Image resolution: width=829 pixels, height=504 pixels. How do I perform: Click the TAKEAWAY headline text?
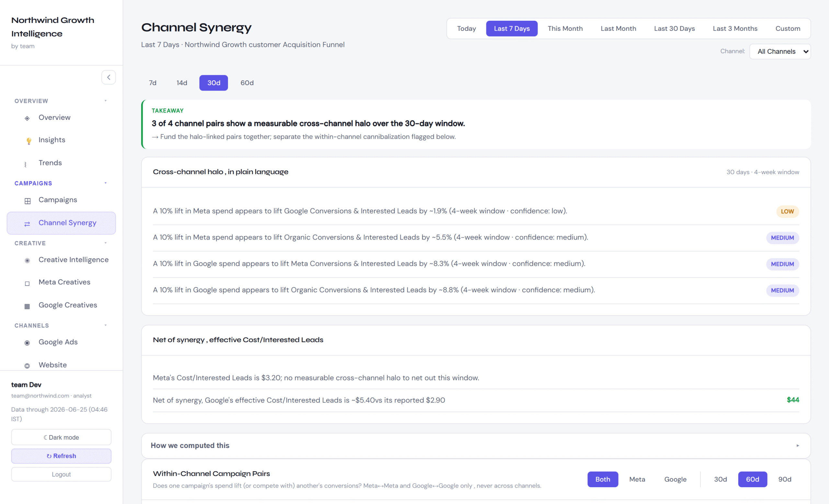(x=308, y=123)
